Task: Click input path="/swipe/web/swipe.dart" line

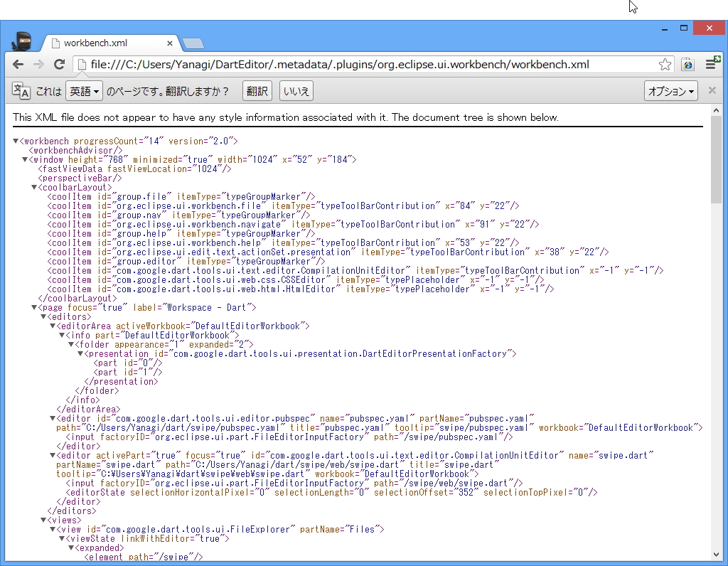Action: tap(294, 484)
